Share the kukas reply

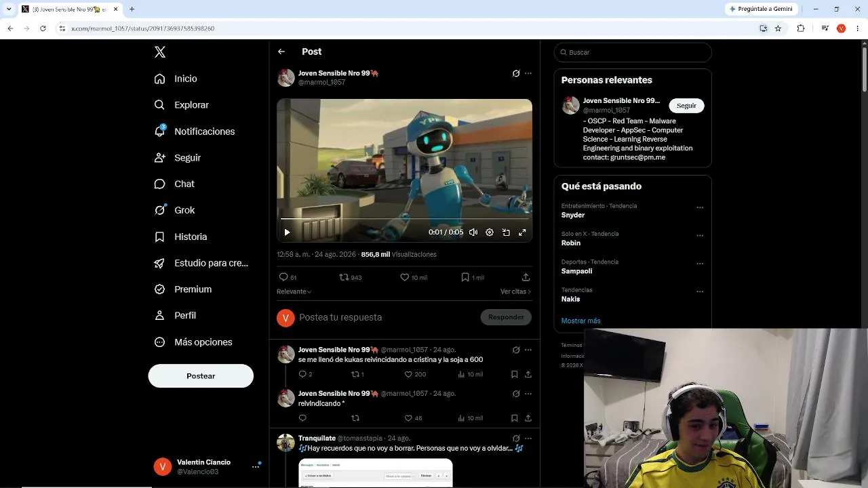point(528,374)
